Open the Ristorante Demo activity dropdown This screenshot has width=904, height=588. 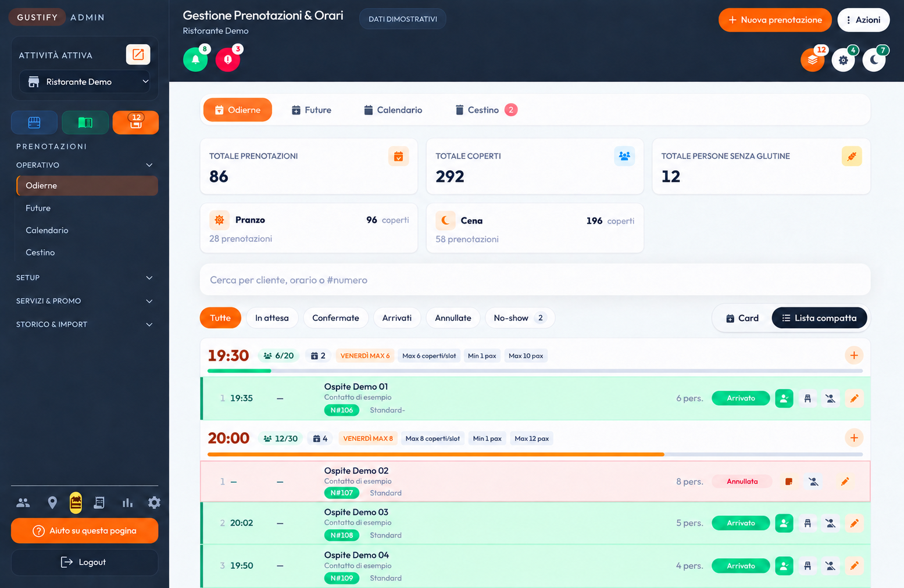tap(85, 82)
